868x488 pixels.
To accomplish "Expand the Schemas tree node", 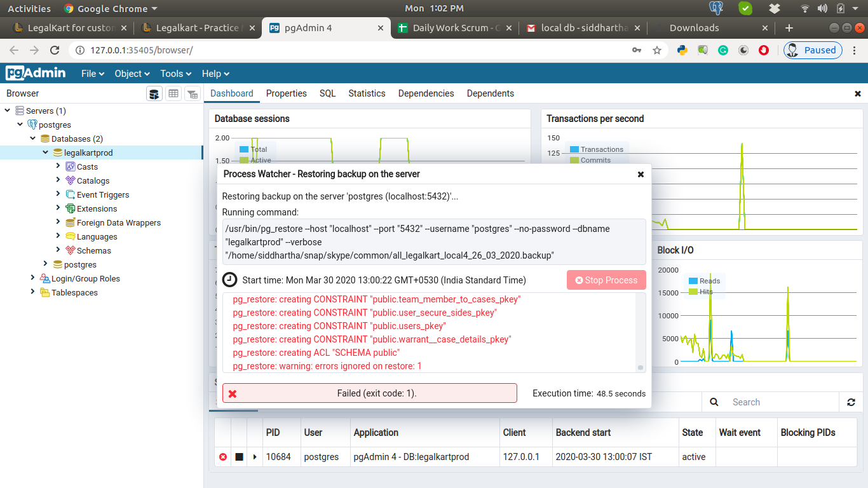I will [58, 250].
